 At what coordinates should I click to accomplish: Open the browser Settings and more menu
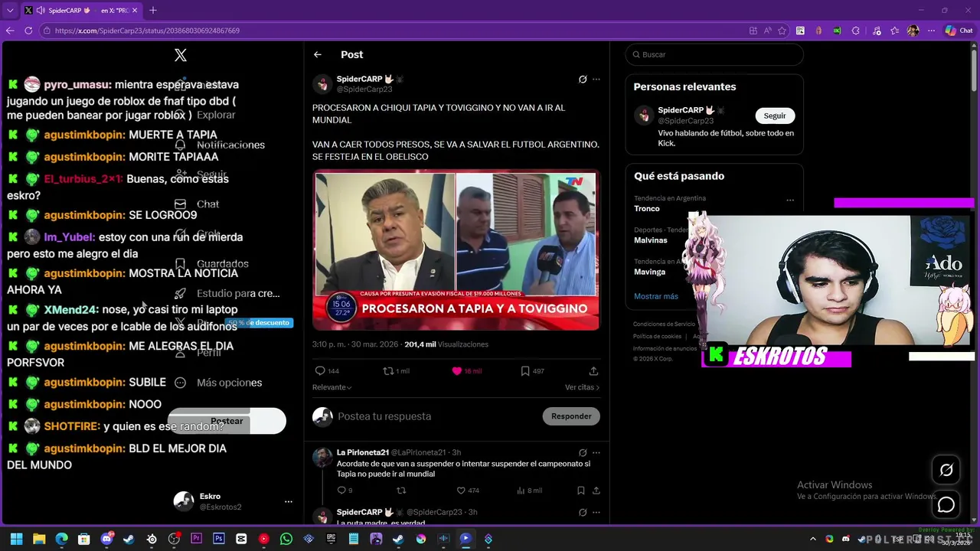click(x=931, y=31)
